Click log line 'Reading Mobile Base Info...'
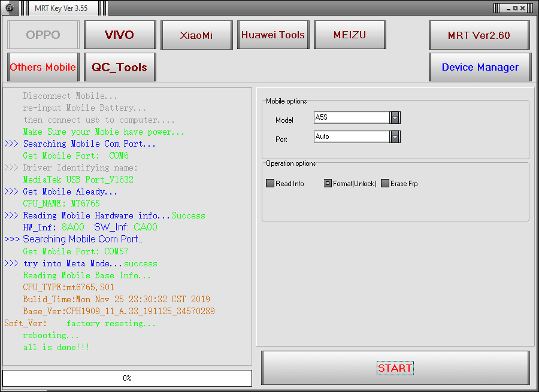 87,275
